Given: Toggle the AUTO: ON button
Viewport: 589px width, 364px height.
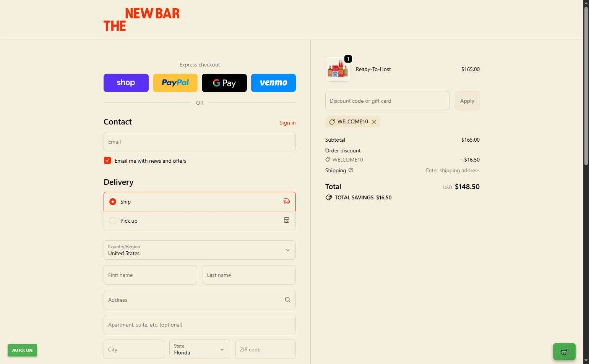Looking at the screenshot, I should (22, 350).
